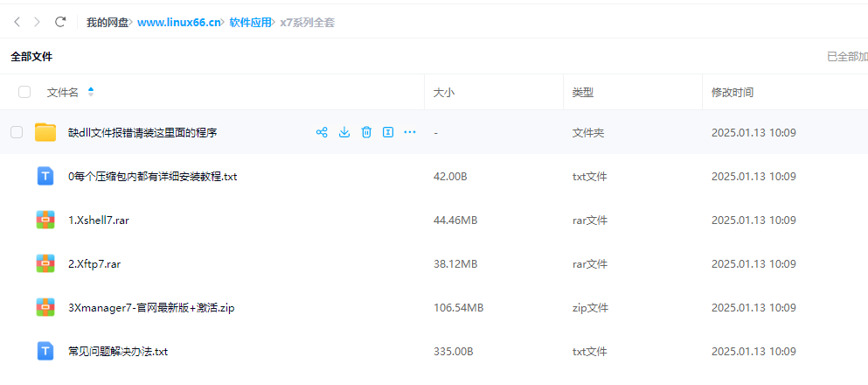The height and width of the screenshot is (385, 868).
Task: Open more options for 缺dll文件报错 folder
Action: 410,132
